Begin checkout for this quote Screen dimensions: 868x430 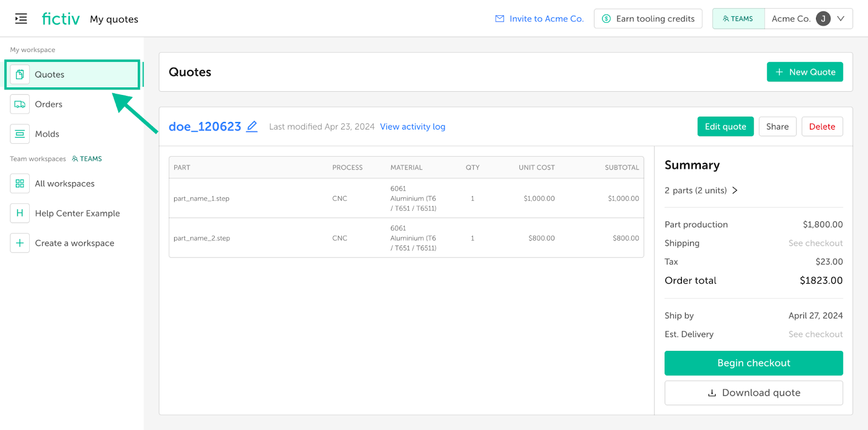754,363
